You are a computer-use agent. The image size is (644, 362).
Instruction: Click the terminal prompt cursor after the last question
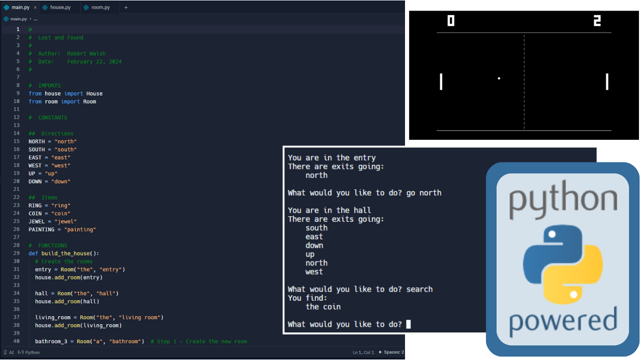(x=409, y=324)
